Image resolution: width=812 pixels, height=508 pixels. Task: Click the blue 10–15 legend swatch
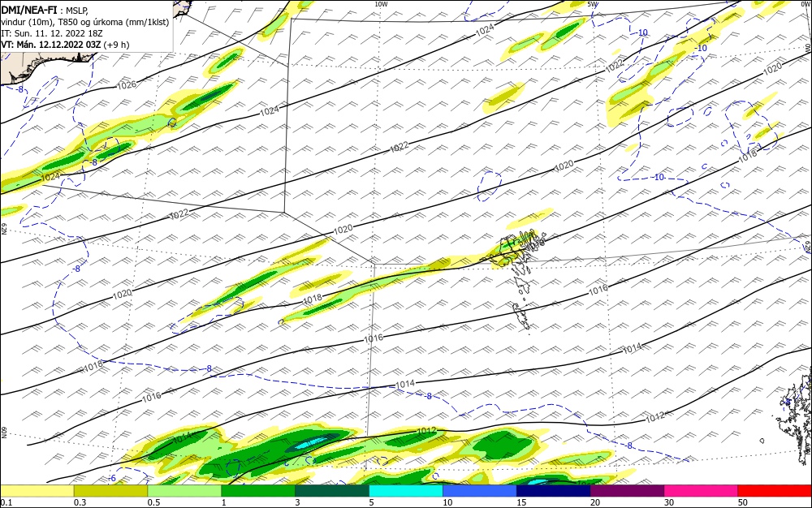[480, 491]
